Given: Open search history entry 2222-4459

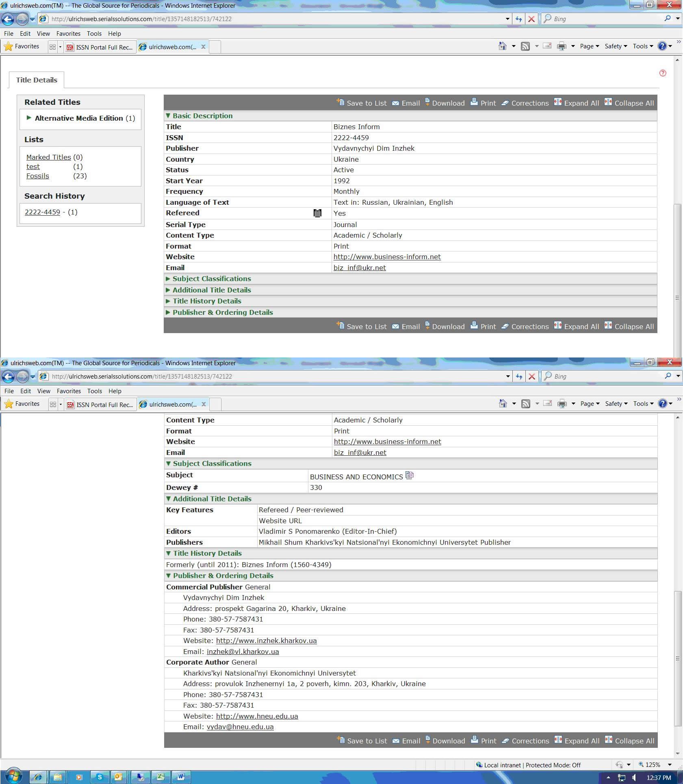Looking at the screenshot, I should coord(42,212).
